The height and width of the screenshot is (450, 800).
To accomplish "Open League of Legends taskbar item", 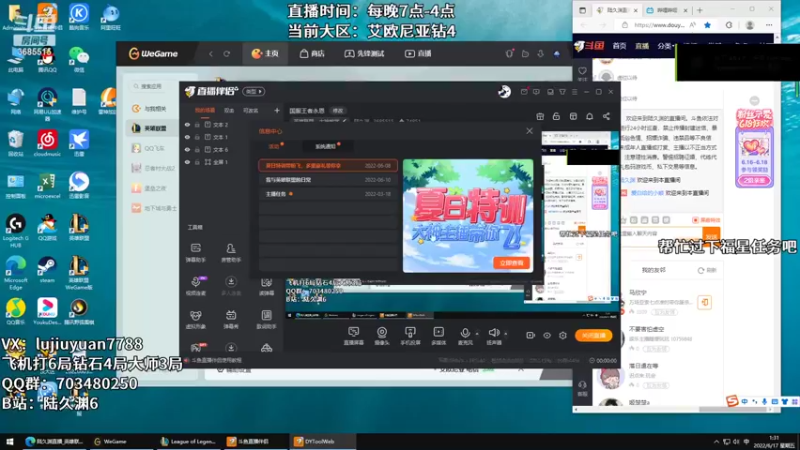I will pos(188,441).
